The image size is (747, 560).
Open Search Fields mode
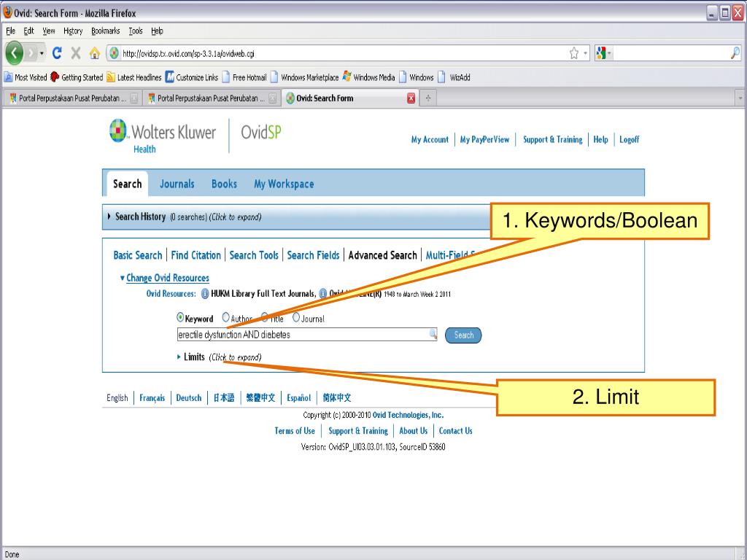(x=313, y=255)
